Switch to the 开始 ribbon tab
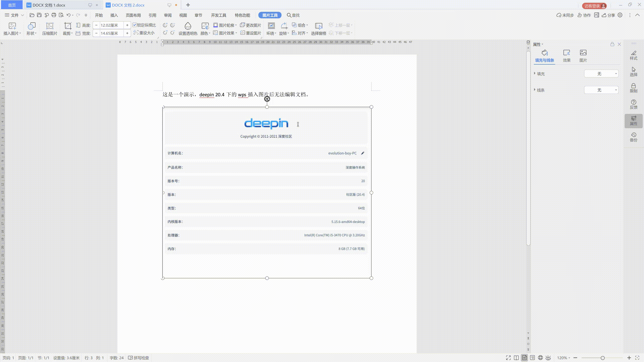 (99, 15)
